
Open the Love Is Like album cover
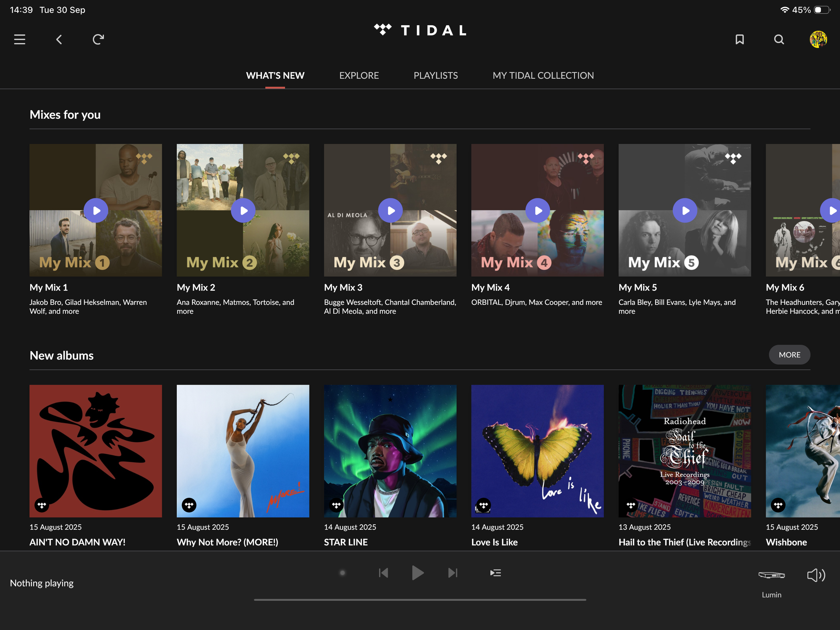coord(537,451)
